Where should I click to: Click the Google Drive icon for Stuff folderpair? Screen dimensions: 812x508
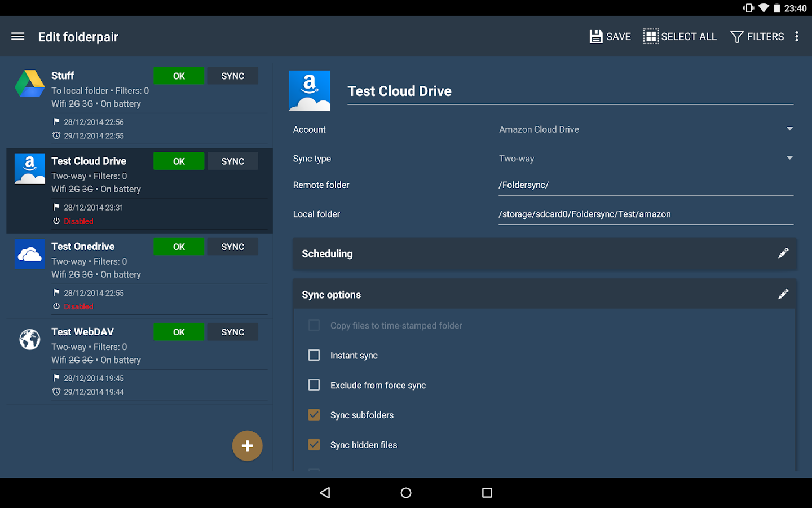(29, 84)
